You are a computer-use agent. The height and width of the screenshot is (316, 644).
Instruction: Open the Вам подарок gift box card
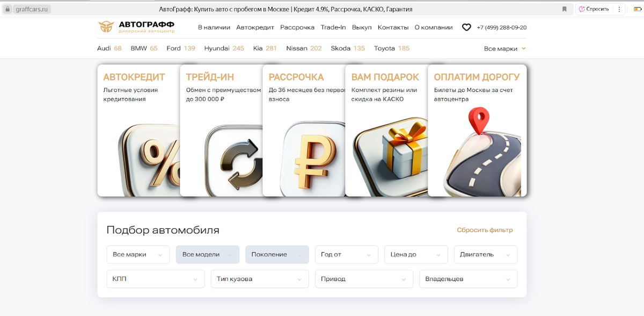(x=386, y=131)
